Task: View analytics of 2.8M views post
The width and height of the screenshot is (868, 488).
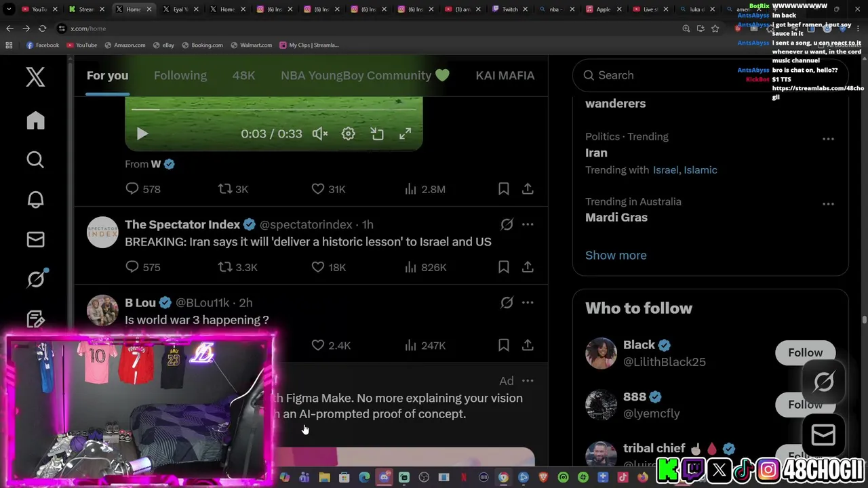Action: click(425, 189)
